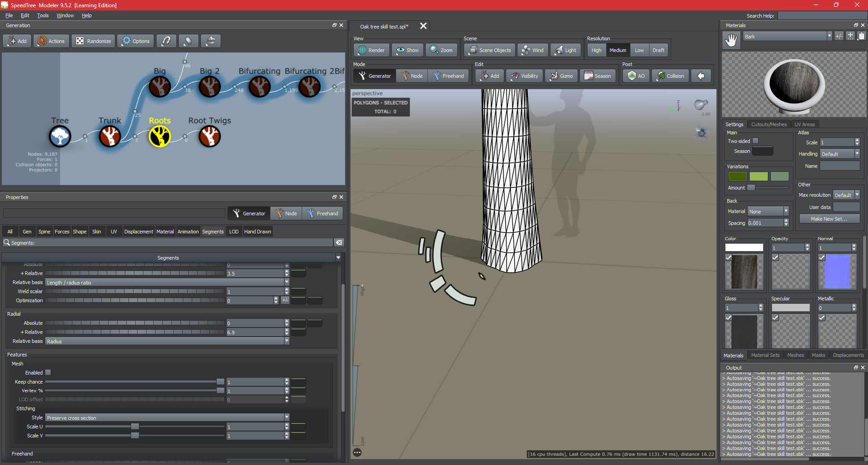Select the Bifurcating generator node
Screen dimensions: 868x465
coord(260,86)
